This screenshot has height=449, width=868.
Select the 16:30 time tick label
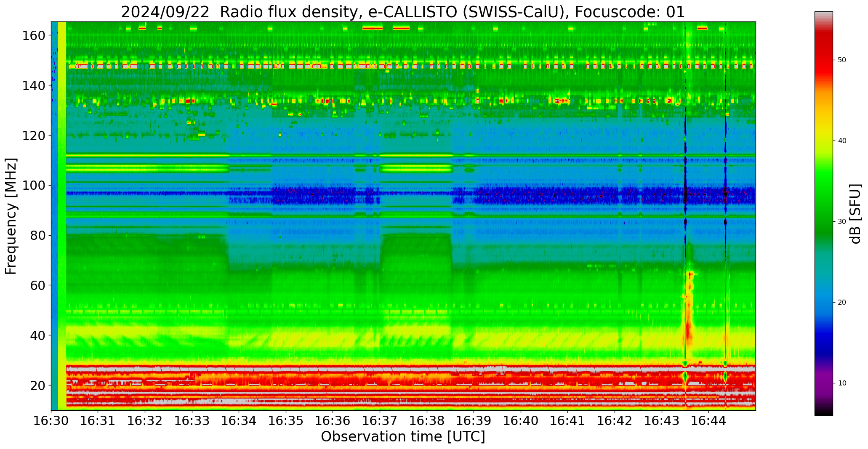point(51,420)
